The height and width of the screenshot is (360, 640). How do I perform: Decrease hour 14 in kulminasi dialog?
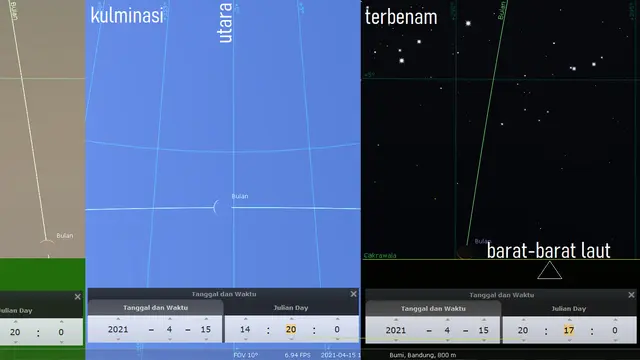[x=245, y=339]
